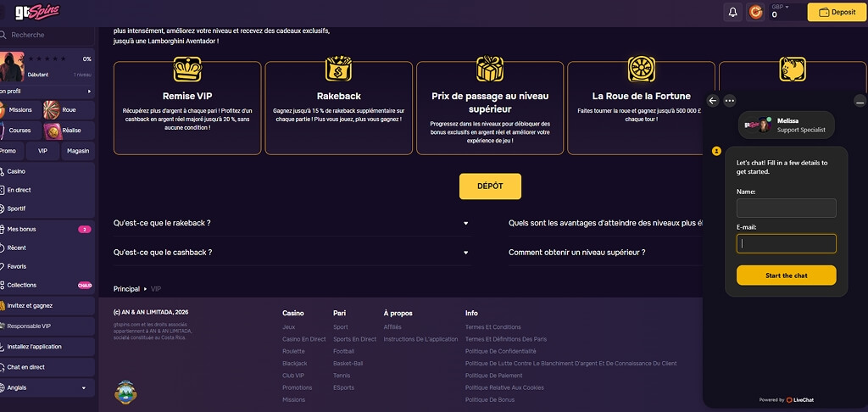Click Melissa's agent avatar in chat

[765, 125]
